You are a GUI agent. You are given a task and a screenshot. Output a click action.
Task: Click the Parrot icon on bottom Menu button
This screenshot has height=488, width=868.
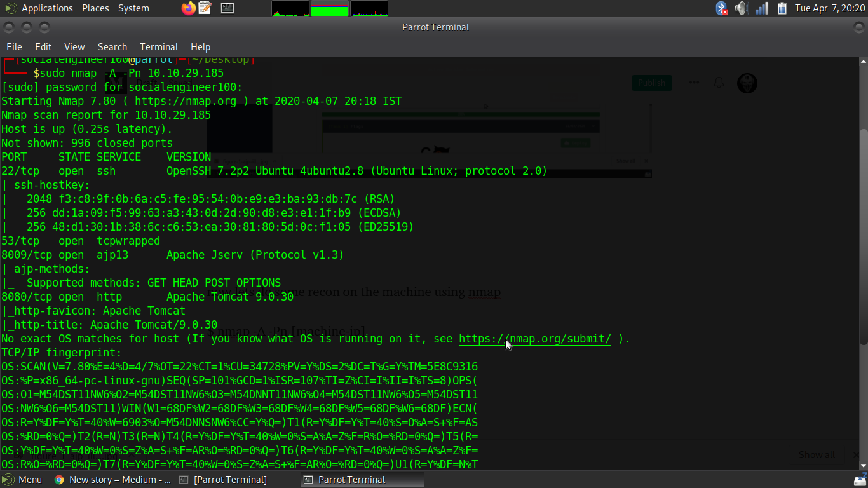coord(8,480)
